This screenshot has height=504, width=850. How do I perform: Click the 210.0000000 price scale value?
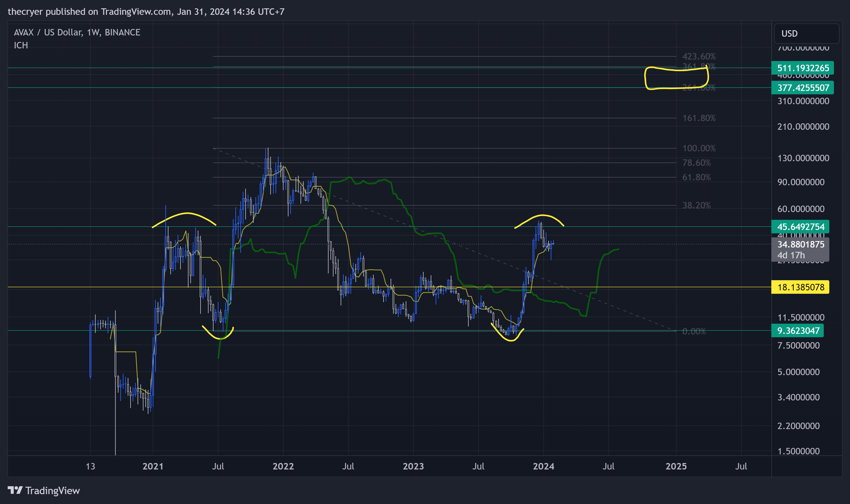click(803, 127)
